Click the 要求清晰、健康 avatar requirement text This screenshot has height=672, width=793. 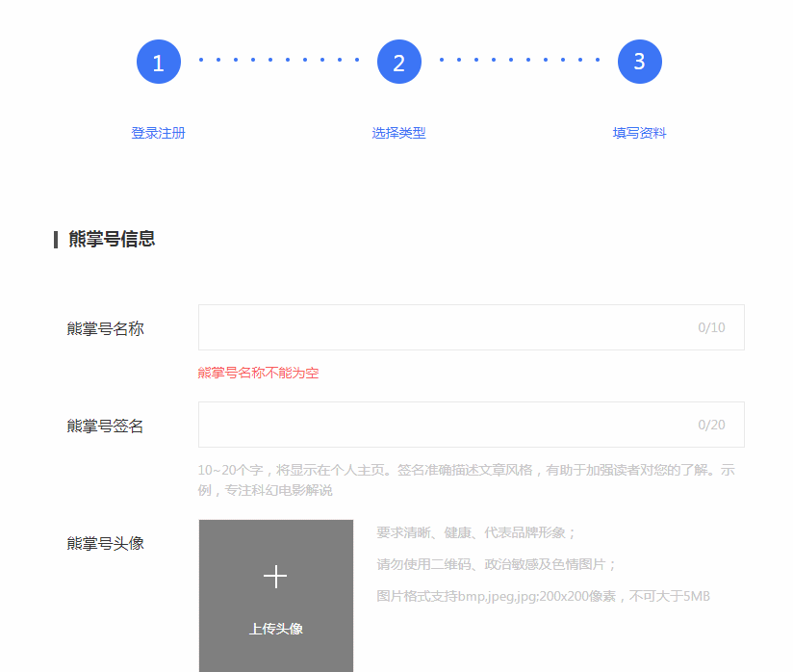tap(476, 532)
